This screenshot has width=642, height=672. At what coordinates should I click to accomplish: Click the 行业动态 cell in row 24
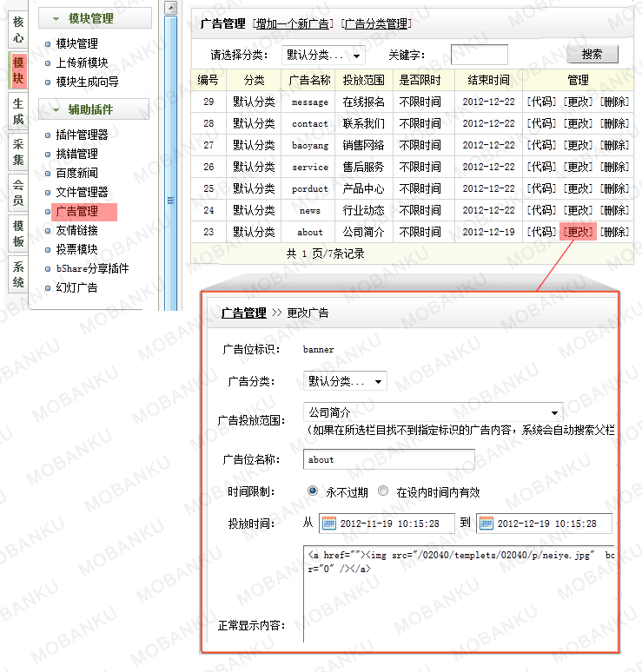364,210
